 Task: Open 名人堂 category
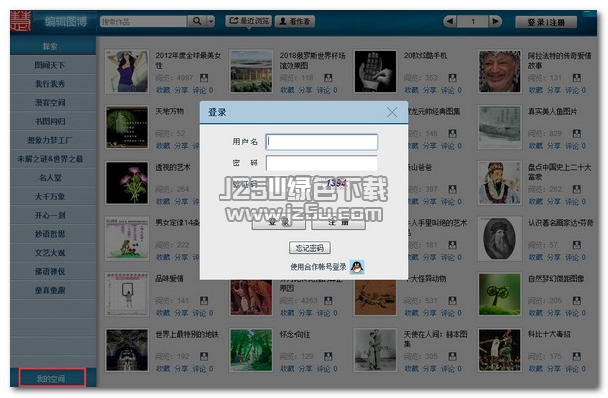coord(53,178)
